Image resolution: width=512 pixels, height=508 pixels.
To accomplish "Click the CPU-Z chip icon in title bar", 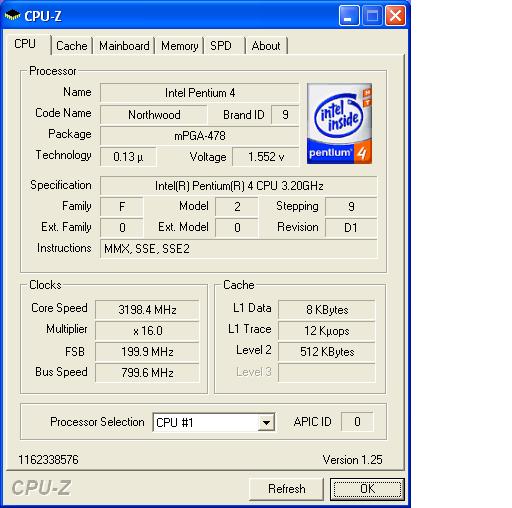I will (x=12, y=15).
